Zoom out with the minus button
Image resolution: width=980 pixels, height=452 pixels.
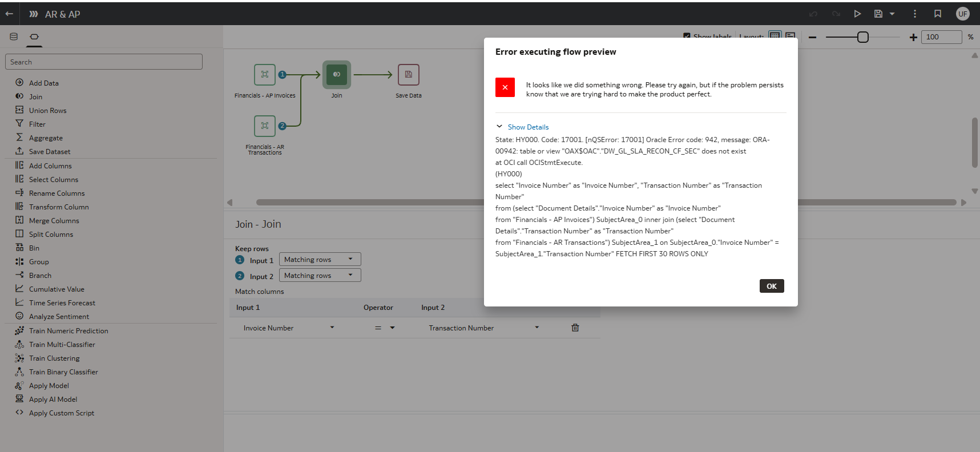812,37
